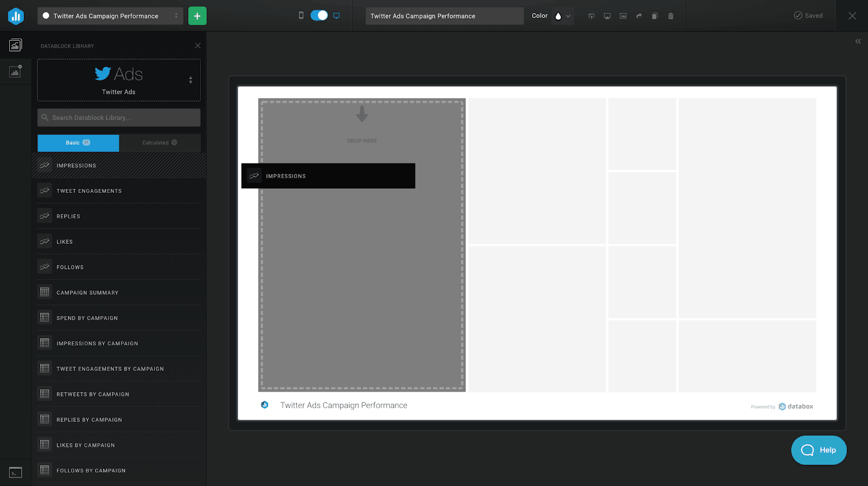Open the Color picker dropdown
Image resolution: width=868 pixels, height=486 pixels.
click(x=562, y=16)
